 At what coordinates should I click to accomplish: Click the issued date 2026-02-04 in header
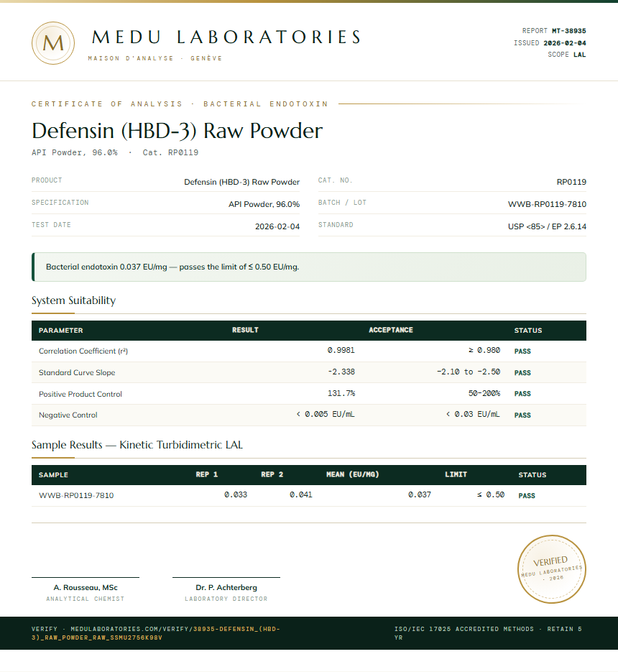564,43
